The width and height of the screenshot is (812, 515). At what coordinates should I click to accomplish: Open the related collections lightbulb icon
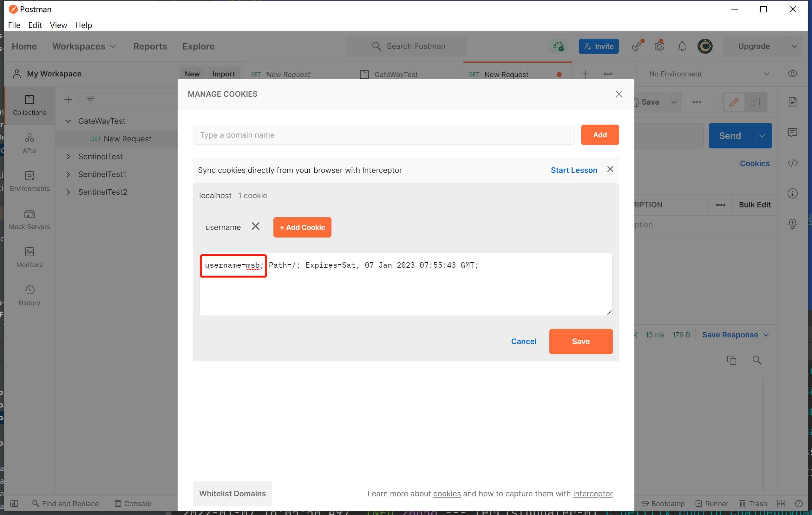[x=792, y=224]
